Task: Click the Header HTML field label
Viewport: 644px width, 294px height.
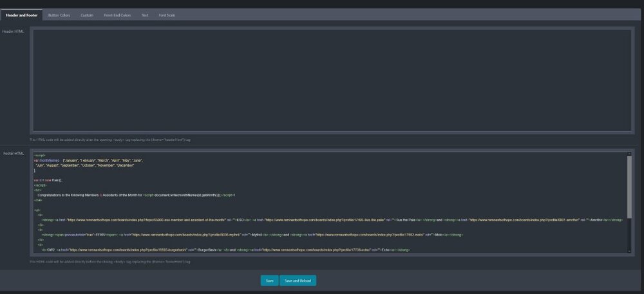Action: (13, 31)
